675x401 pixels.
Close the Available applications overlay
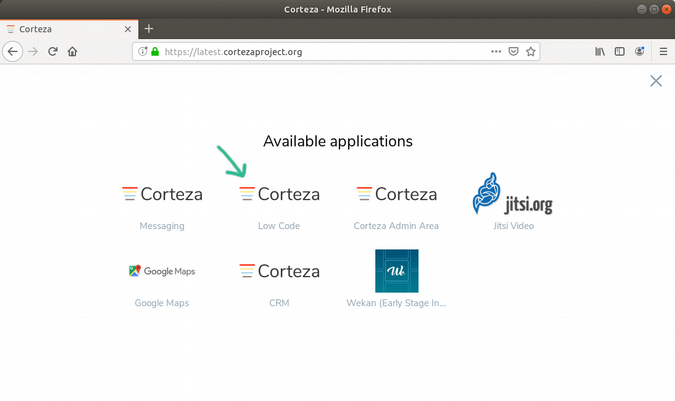point(656,81)
